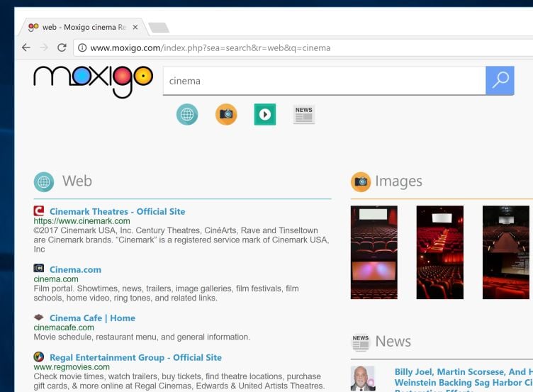Click 'Movie schedule, restaurant menu' description text

point(142,337)
